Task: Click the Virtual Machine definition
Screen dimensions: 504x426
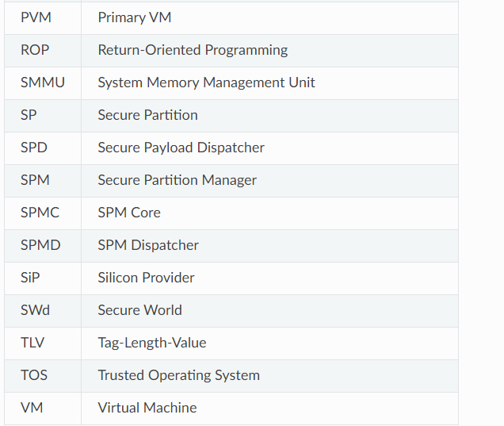Action: click(x=147, y=408)
